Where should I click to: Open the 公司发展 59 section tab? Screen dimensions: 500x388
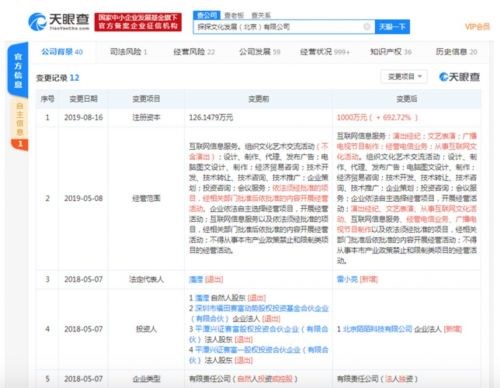click(260, 52)
